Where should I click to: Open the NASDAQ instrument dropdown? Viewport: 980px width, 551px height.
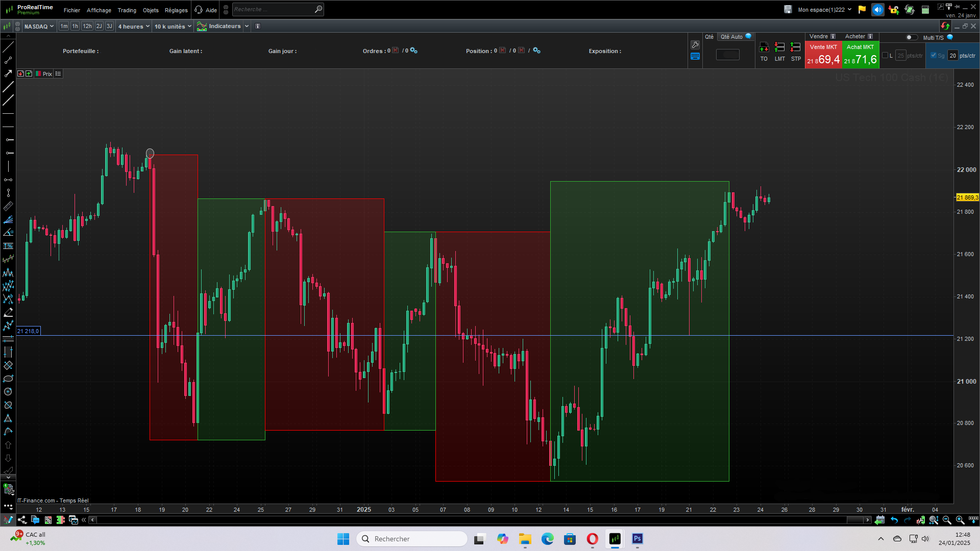click(x=39, y=26)
